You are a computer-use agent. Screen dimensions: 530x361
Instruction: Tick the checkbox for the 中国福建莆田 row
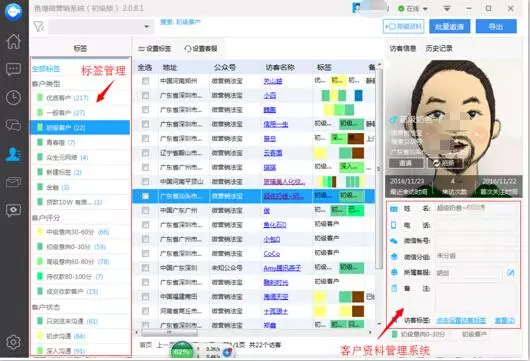click(x=145, y=296)
